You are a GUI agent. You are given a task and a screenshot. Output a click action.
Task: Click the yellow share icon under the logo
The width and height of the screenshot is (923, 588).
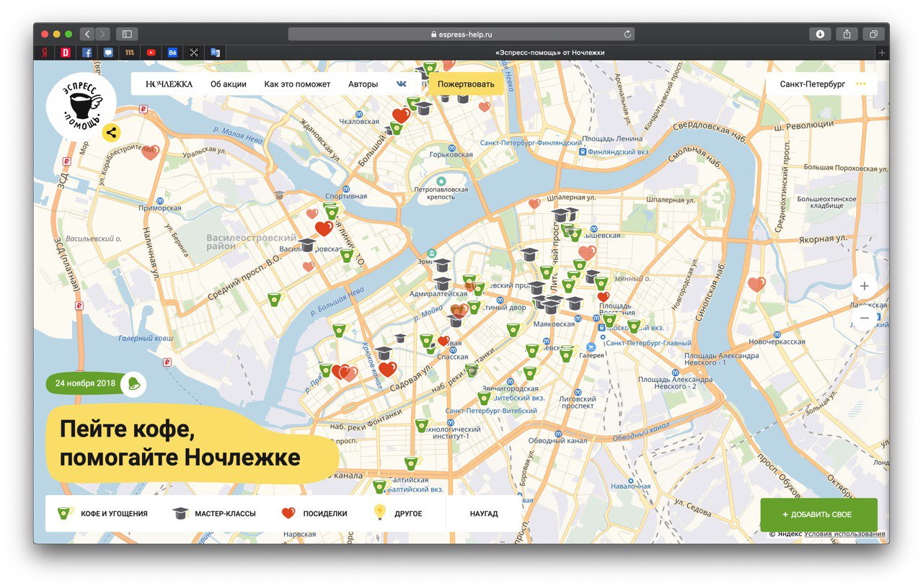pyautogui.click(x=111, y=133)
